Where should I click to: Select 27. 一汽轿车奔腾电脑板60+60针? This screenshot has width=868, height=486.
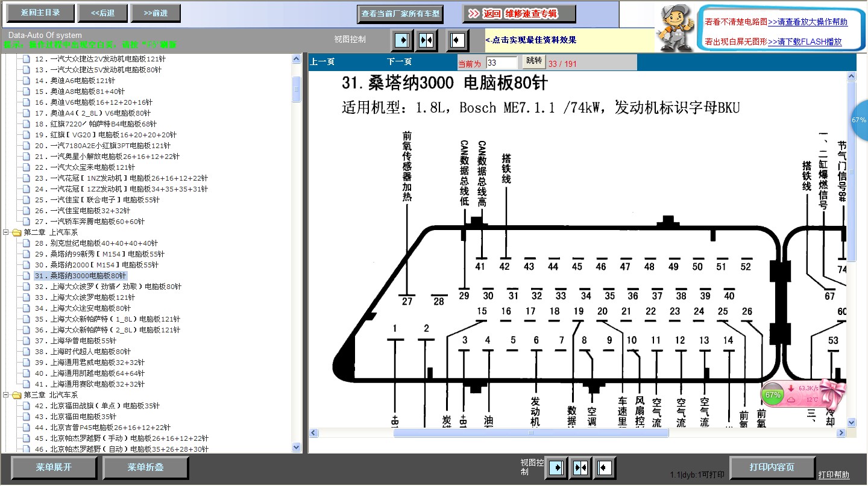[x=90, y=222]
